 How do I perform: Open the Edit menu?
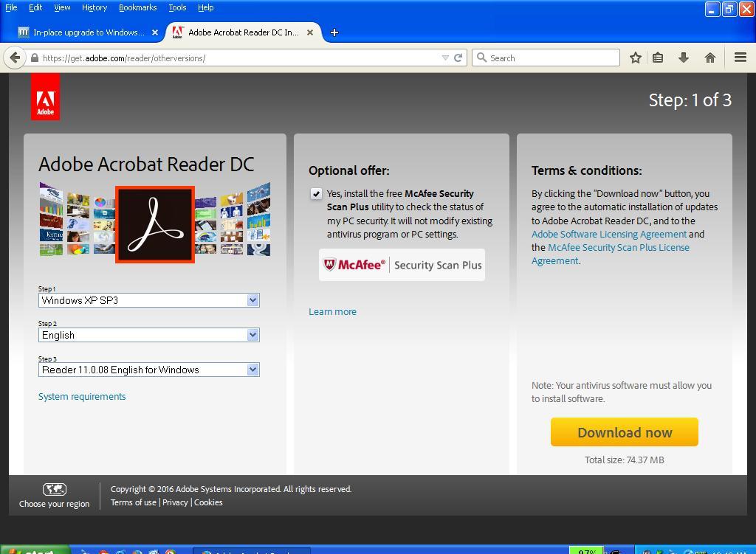tap(35, 7)
